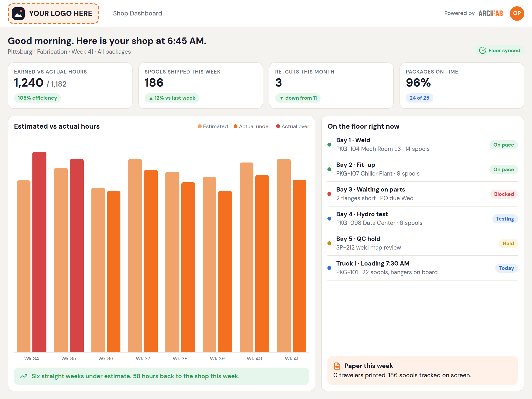Viewport: 532px width, 399px height.
Task: Select the Bay 1 · Weld row title
Action: 353,140
